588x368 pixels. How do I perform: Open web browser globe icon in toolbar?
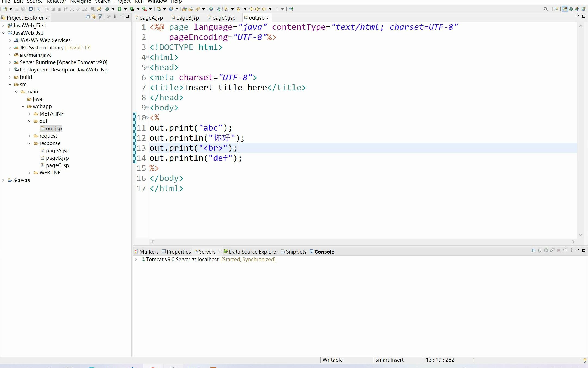(x=211, y=9)
